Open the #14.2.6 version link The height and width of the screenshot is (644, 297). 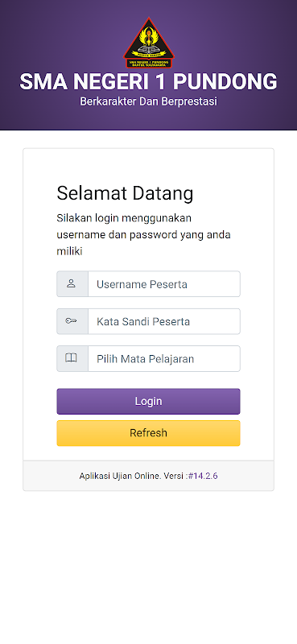tap(203, 476)
